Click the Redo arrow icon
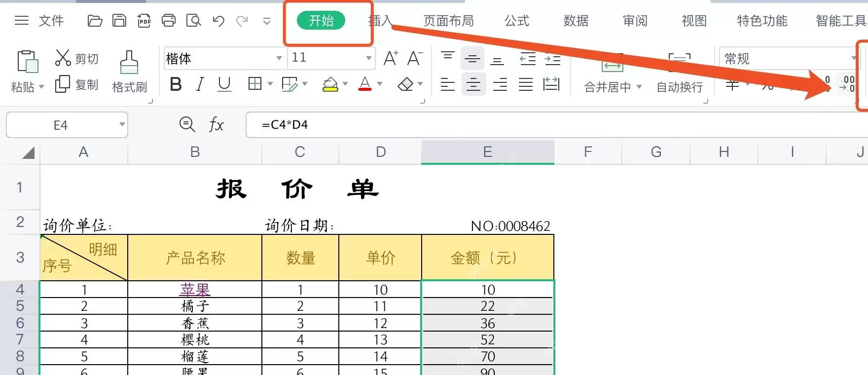The width and height of the screenshot is (868, 375). click(x=242, y=21)
